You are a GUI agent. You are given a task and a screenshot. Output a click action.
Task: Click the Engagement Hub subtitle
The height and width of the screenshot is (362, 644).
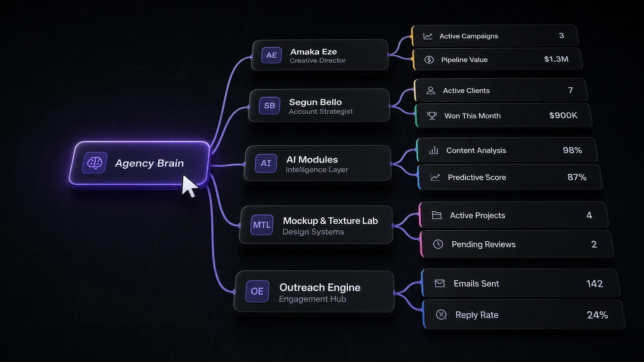click(312, 299)
